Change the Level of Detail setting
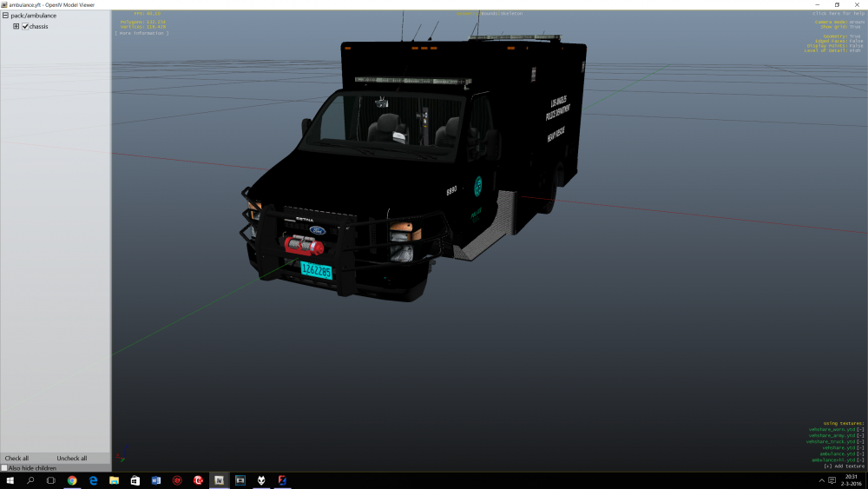Viewport: 868px width, 489px height. [832, 50]
